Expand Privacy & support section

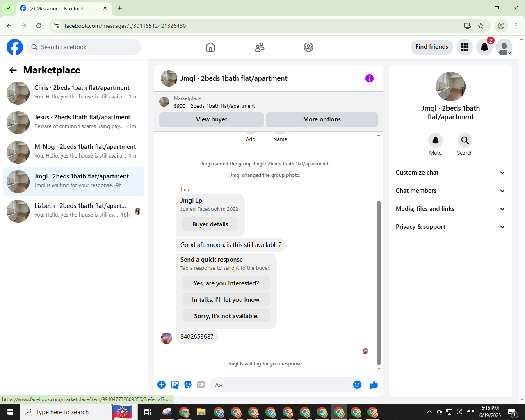point(450,227)
